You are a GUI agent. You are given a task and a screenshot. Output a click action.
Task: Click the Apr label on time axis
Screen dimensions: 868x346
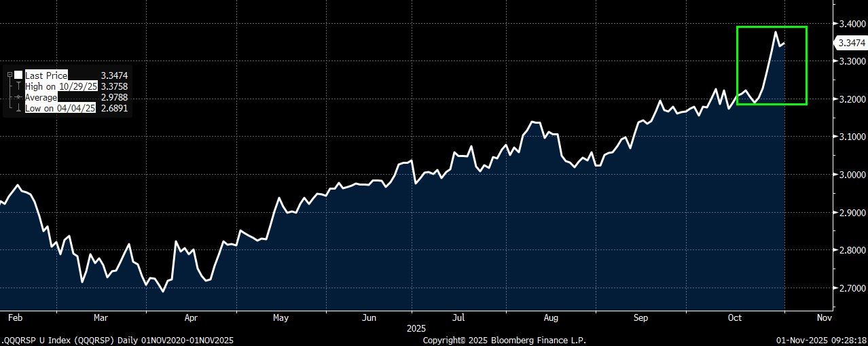[x=191, y=317]
